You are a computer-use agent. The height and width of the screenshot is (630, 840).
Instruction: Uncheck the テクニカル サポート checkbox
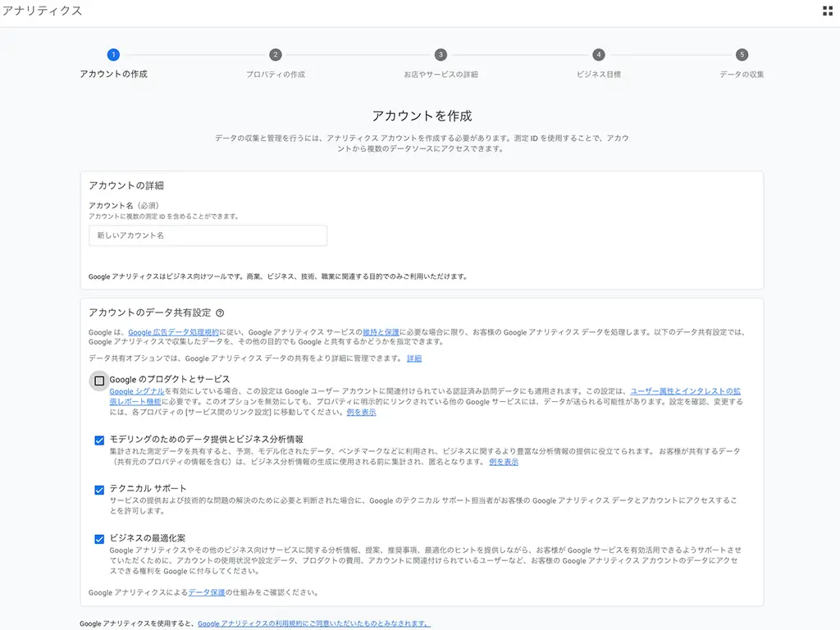click(99, 490)
